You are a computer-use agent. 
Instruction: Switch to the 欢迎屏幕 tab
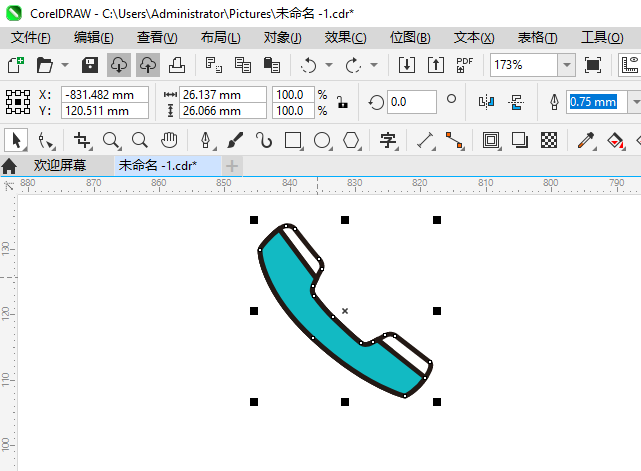60,166
